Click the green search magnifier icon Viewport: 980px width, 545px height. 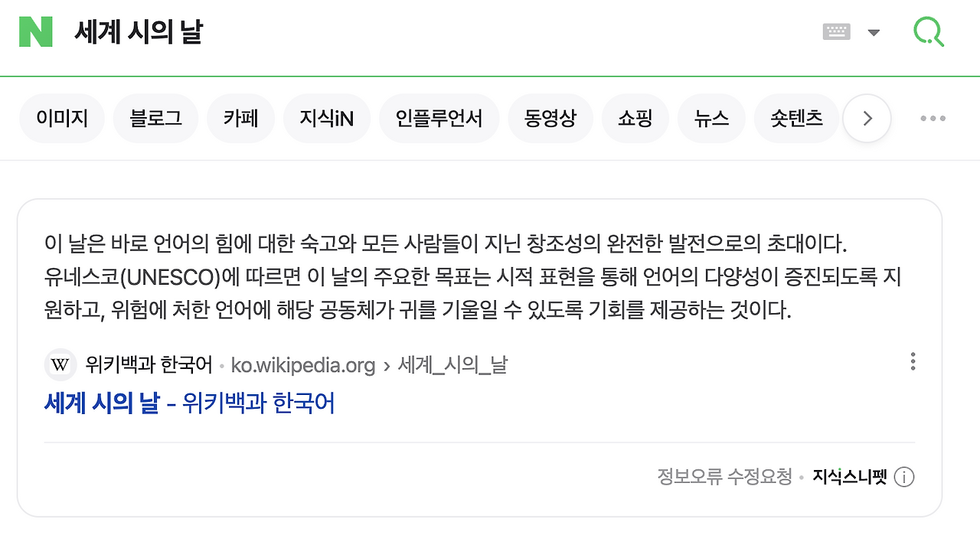[928, 31]
